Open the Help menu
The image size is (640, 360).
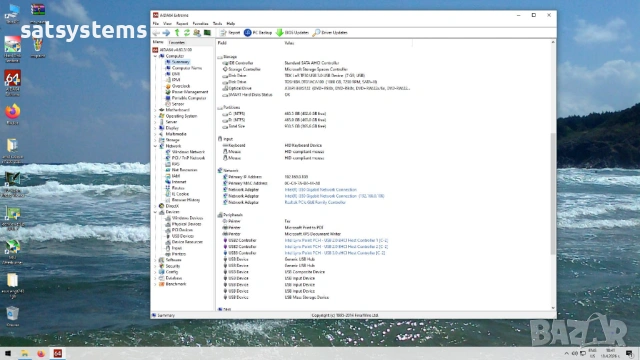click(231, 24)
